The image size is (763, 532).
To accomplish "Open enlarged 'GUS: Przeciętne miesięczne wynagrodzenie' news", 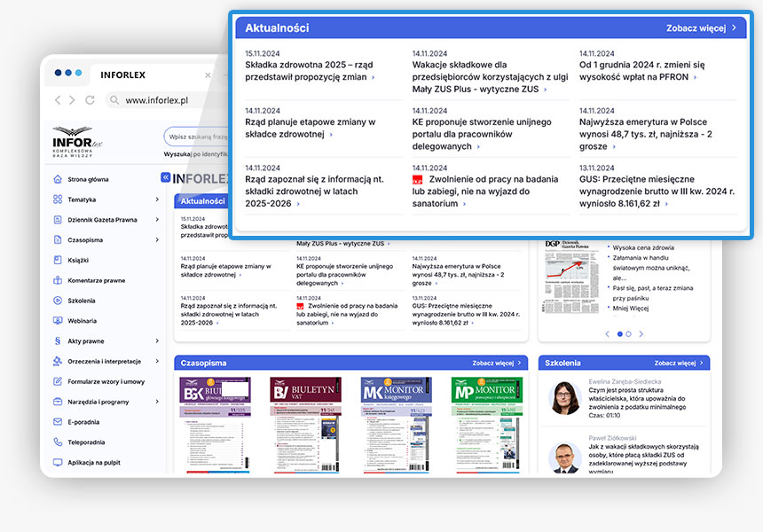I will 657,192.
